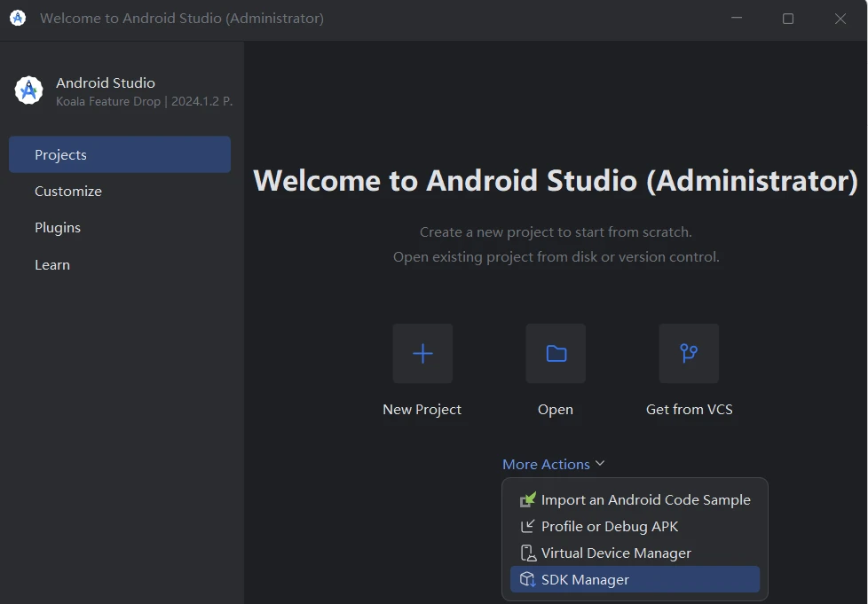Click the Open label under folder

click(x=556, y=410)
